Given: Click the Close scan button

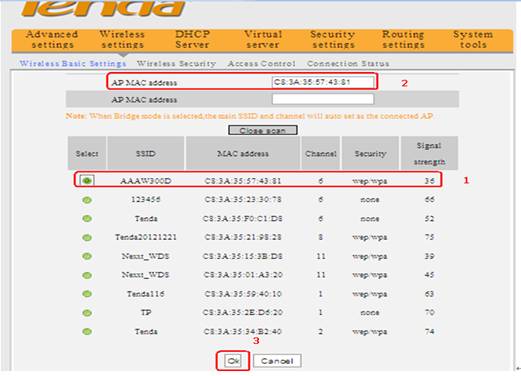Looking at the screenshot, I should click(263, 130).
